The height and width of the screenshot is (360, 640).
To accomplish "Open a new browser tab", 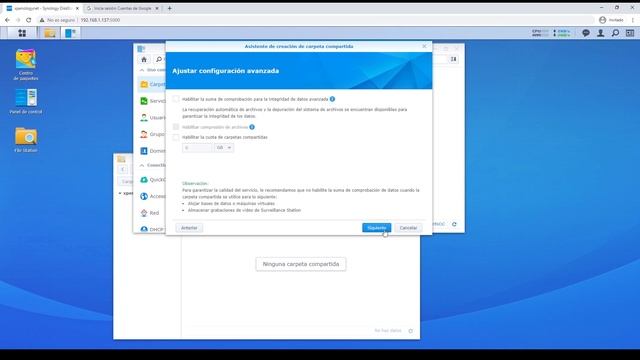I will point(169,8).
